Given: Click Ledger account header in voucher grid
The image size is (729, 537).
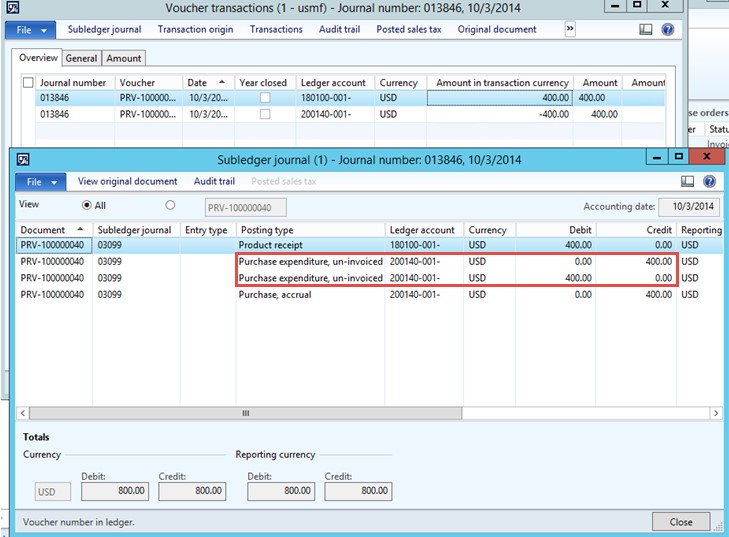Looking at the screenshot, I should tap(335, 83).
